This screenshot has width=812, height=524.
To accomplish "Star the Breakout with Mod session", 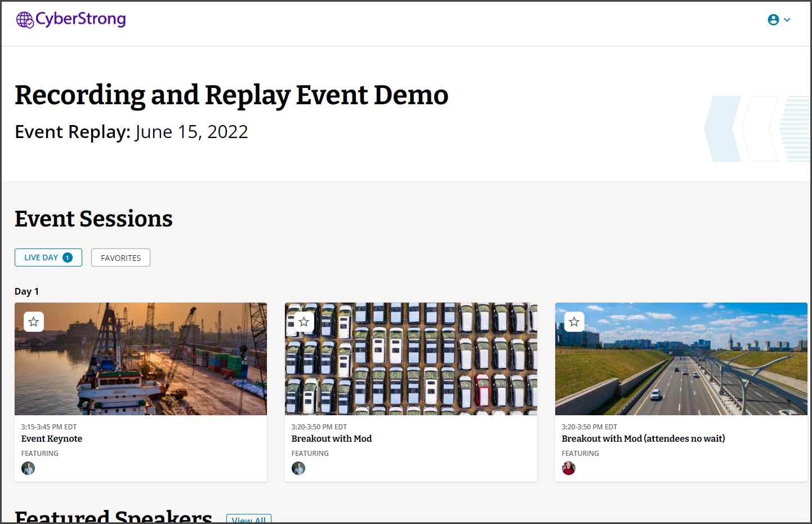I will (304, 322).
